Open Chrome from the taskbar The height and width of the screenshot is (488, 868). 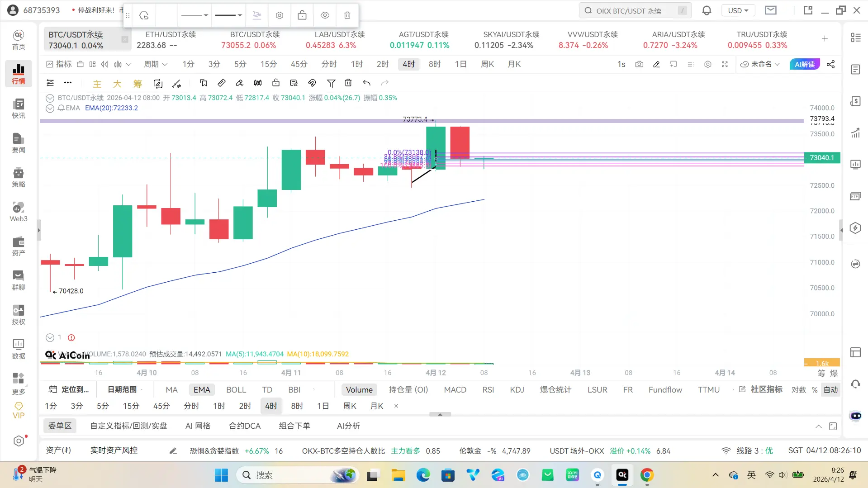point(647,475)
